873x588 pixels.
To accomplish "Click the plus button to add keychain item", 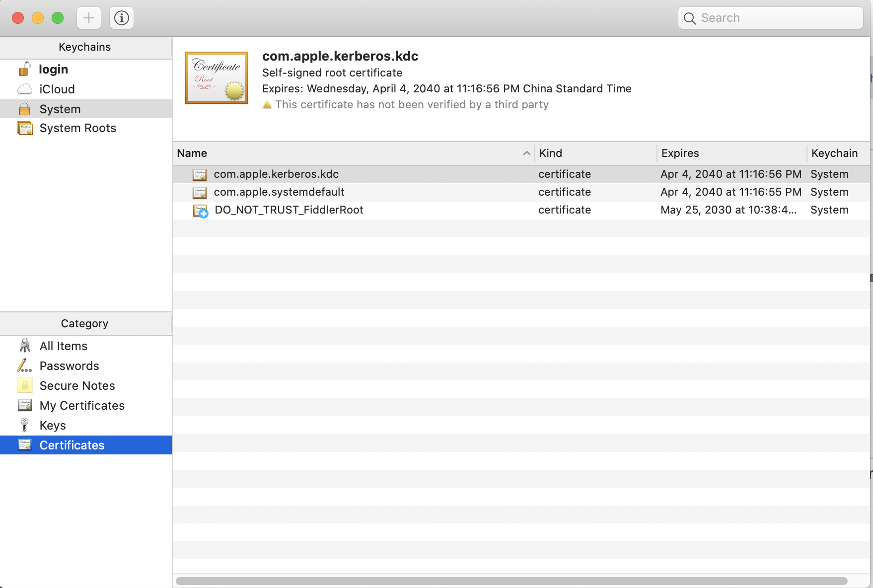I will click(89, 18).
